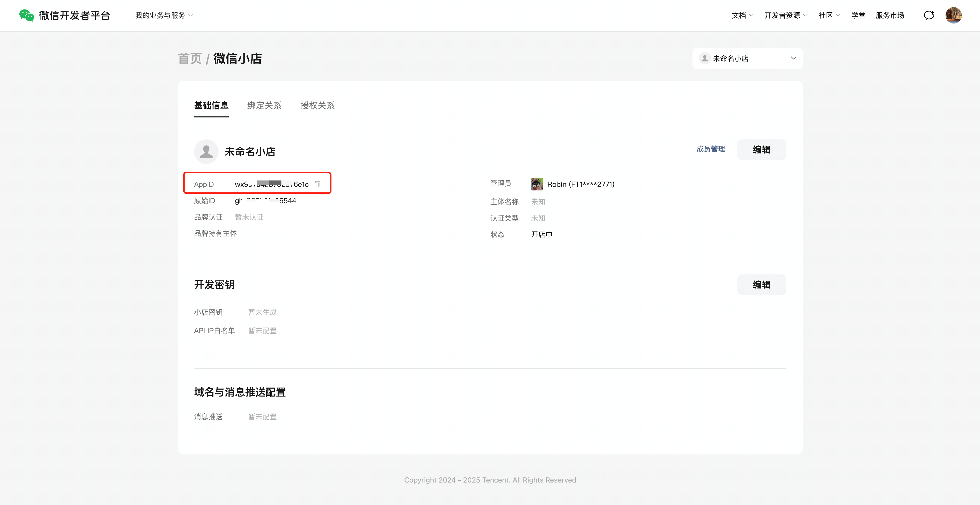Select the 基础信息 tab
This screenshot has width=980, height=505.
click(211, 106)
